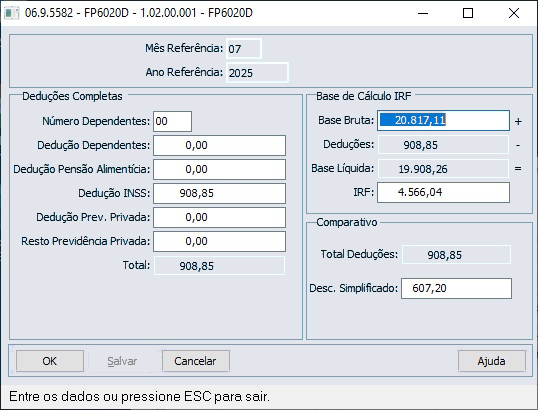The width and height of the screenshot is (538, 410).
Task: Focus the Dedução Prev. Privada field
Action: 219,217
